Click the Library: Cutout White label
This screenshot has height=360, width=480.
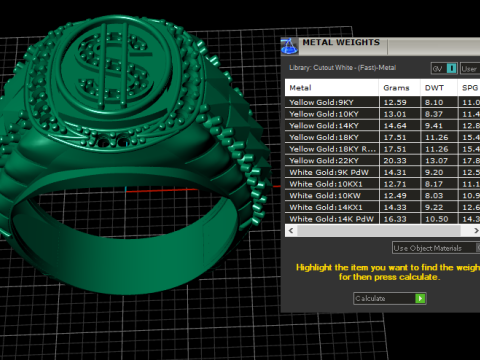(x=342, y=68)
